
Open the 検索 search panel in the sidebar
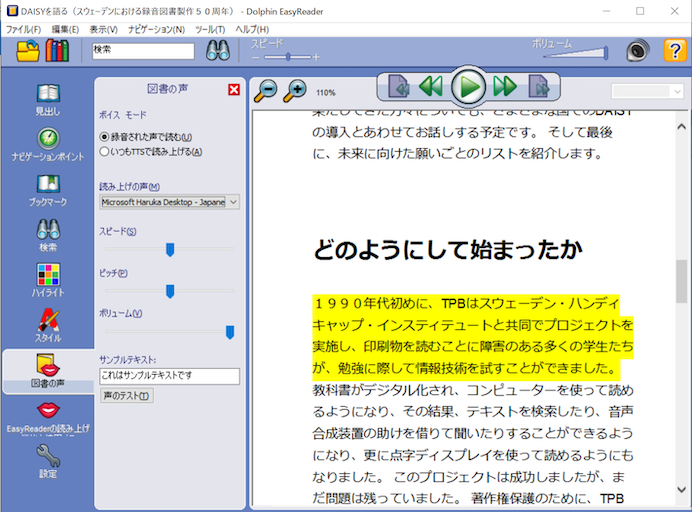pyautogui.click(x=48, y=235)
